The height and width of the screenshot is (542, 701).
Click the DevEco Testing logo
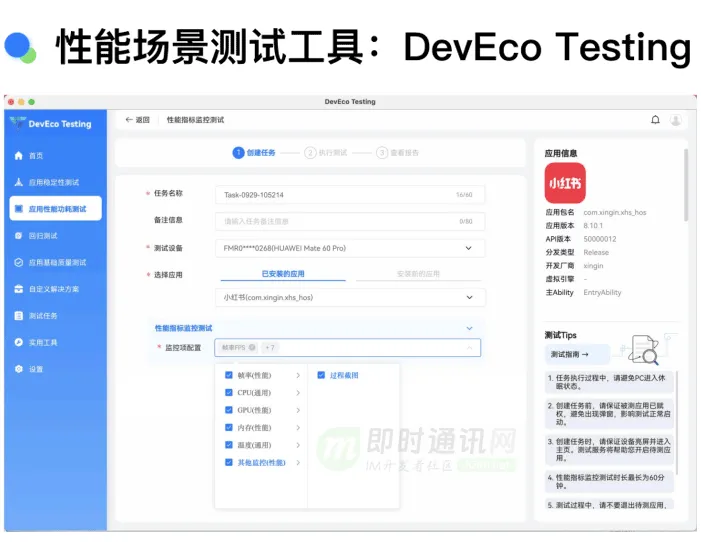click(x=17, y=123)
